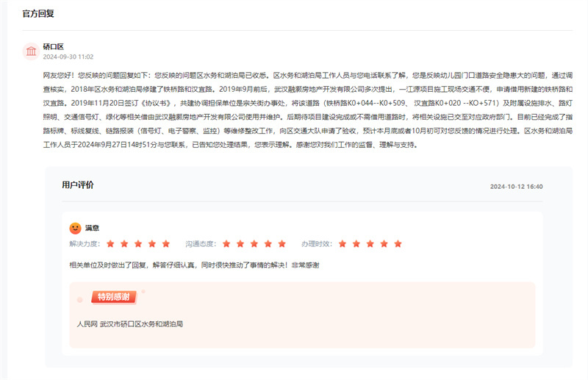Select the fifth star of 解决力度 rating
Viewport: 588px width, 380px height.
(166, 243)
